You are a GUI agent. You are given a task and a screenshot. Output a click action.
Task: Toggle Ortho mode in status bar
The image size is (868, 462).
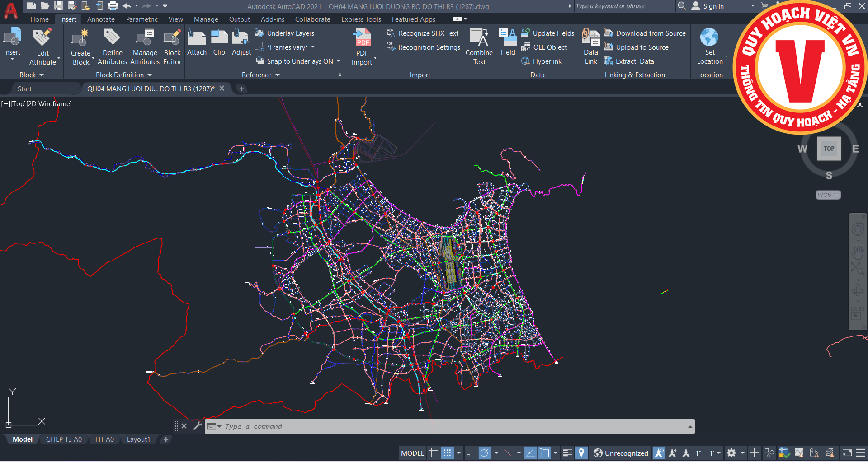pyautogui.click(x=471, y=453)
